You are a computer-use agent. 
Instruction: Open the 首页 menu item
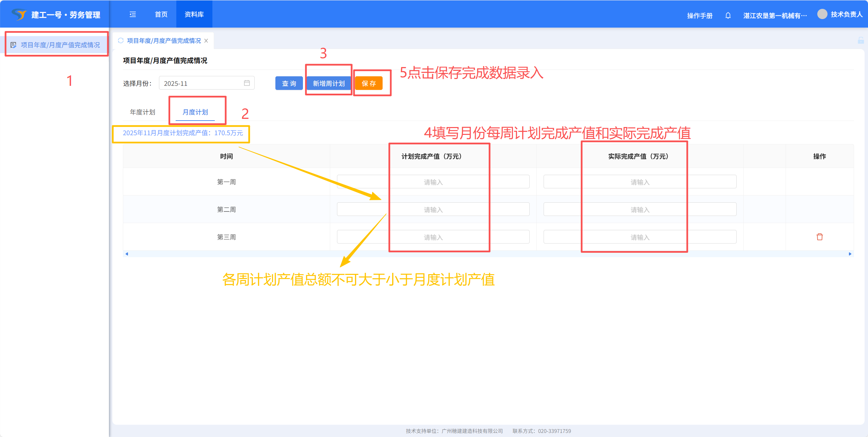click(161, 14)
